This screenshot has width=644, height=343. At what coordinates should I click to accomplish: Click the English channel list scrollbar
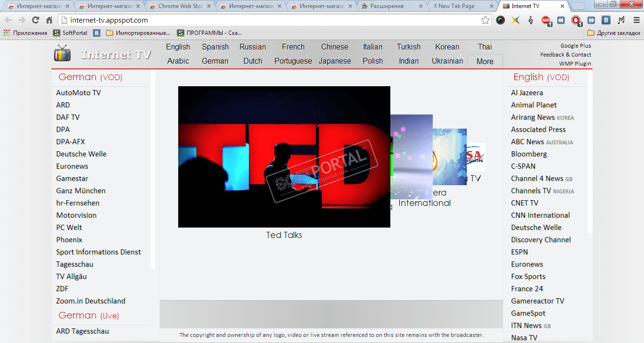click(x=590, y=152)
